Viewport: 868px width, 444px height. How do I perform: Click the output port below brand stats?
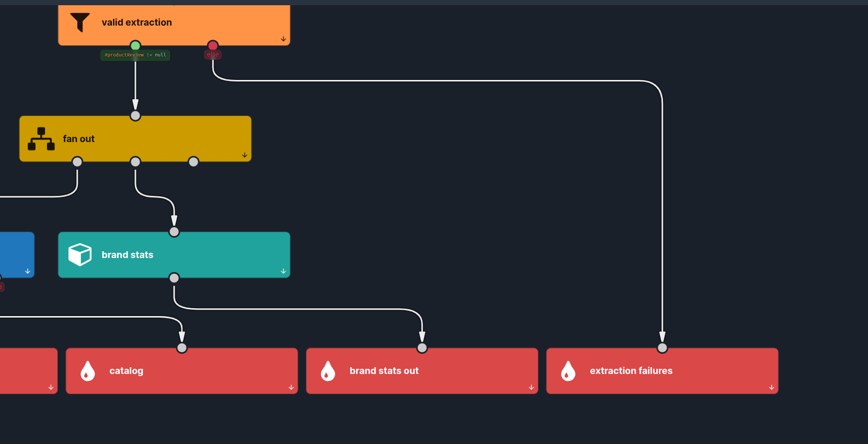point(174,278)
